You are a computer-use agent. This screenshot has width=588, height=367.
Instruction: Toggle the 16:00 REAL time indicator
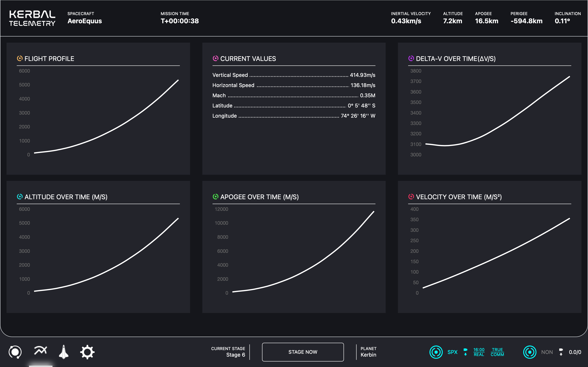point(479,352)
